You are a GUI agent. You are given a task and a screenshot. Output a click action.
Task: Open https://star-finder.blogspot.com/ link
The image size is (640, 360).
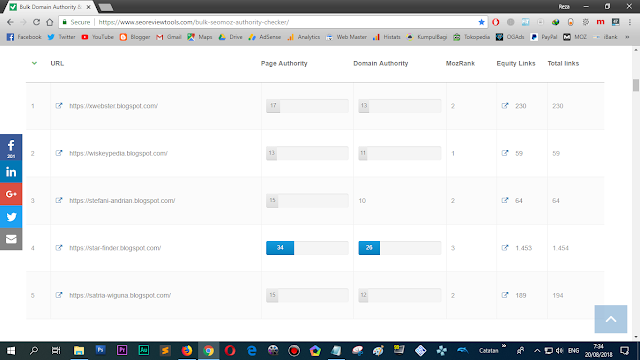(x=115, y=248)
